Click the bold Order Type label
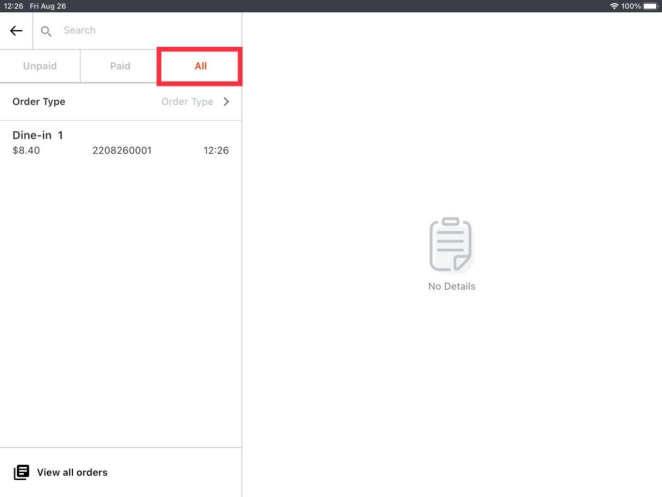This screenshot has height=497, width=662. [39, 102]
